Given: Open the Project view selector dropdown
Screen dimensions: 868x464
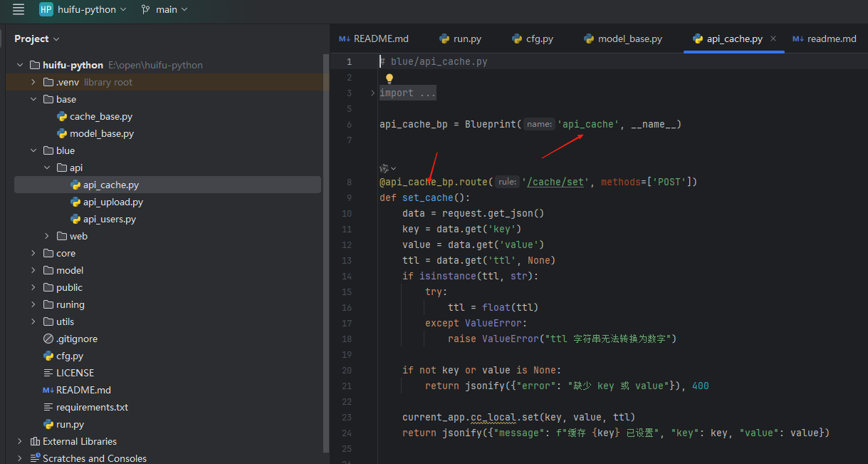Looking at the screenshot, I should (x=37, y=38).
